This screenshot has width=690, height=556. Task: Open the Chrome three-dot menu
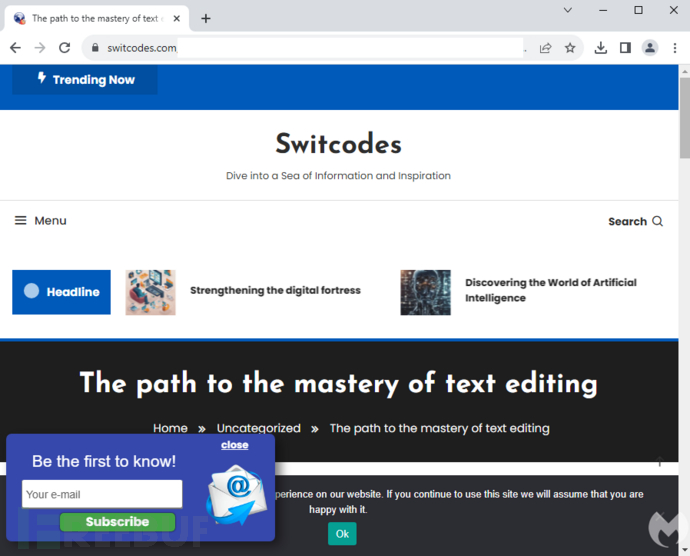tap(675, 48)
